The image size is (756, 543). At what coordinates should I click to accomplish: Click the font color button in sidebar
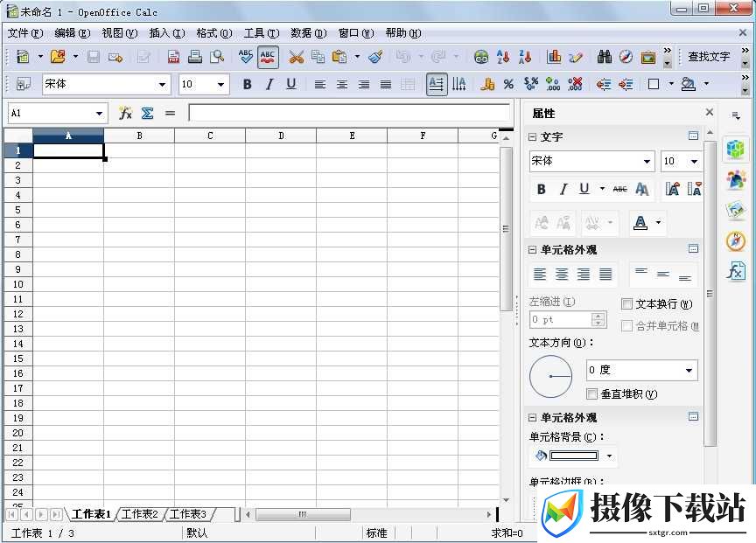[x=640, y=223]
